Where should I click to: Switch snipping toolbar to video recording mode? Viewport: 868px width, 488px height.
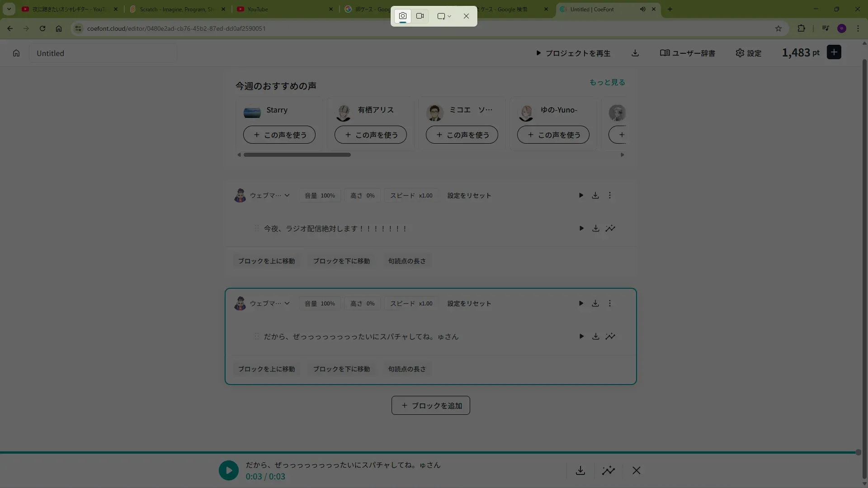pos(420,16)
